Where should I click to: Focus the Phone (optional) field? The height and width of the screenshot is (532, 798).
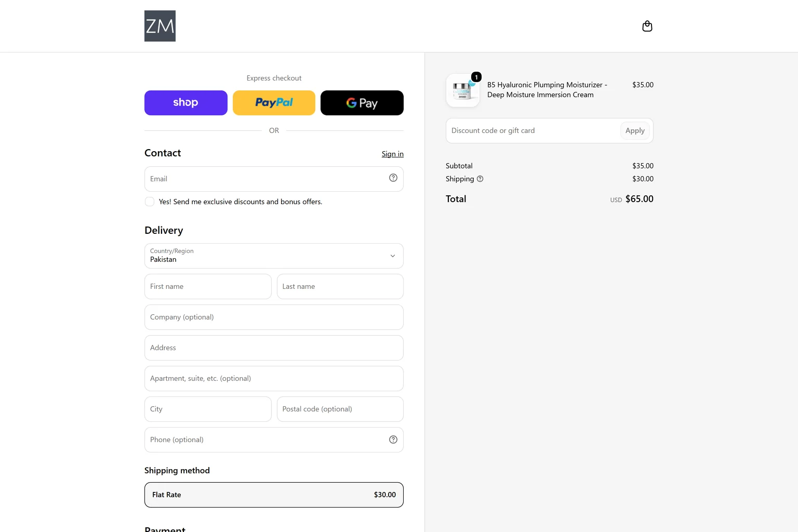[x=274, y=440]
